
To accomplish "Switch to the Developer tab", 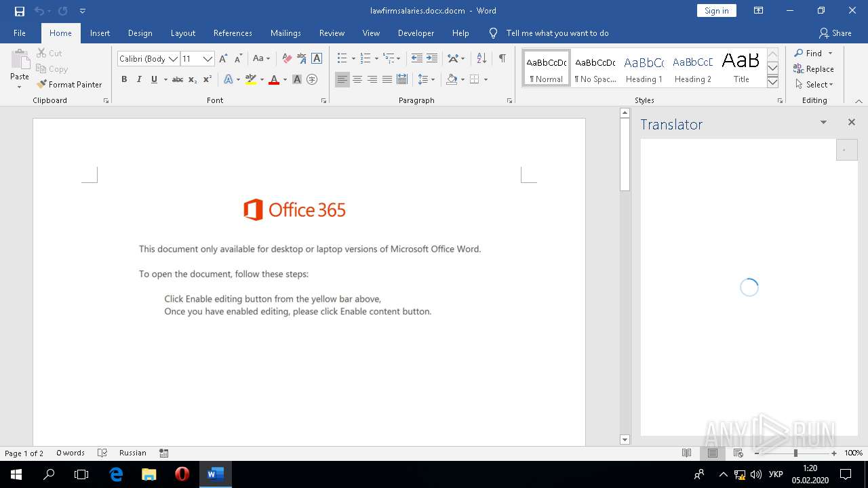I will 416,33.
